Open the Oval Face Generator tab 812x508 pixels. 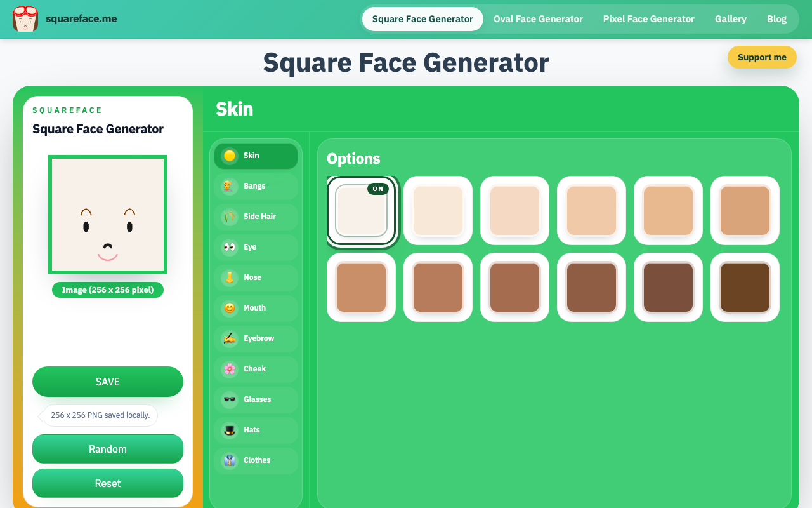tap(538, 19)
